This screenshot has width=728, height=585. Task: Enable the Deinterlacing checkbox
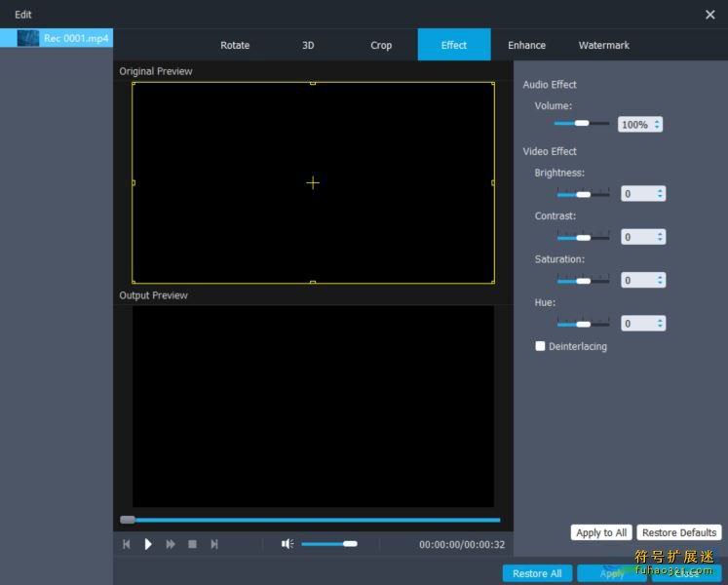click(540, 346)
